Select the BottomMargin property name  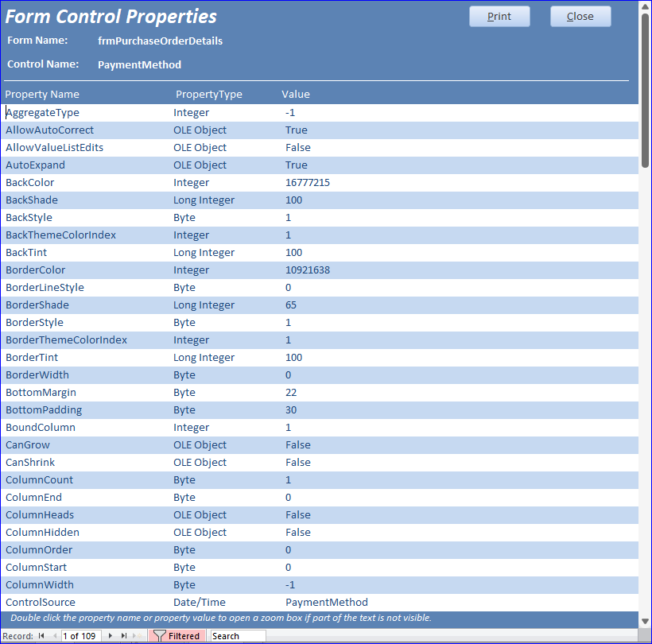tap(41, 392)
